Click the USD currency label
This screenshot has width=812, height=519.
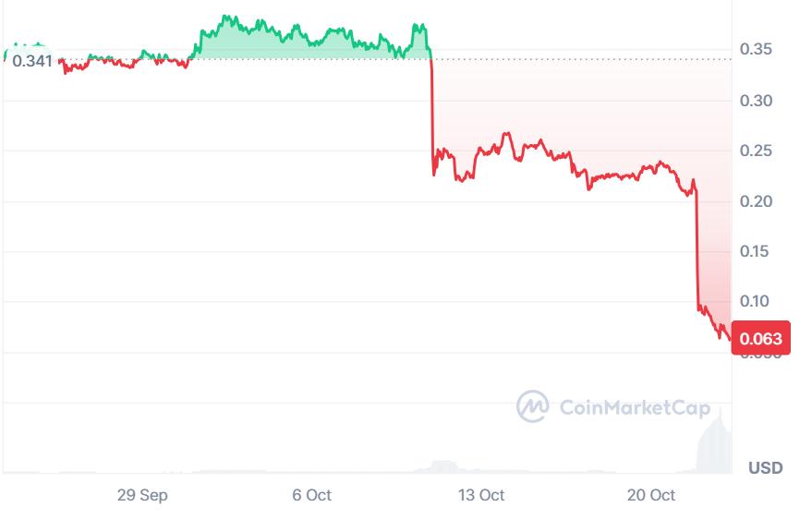[765, 467]
